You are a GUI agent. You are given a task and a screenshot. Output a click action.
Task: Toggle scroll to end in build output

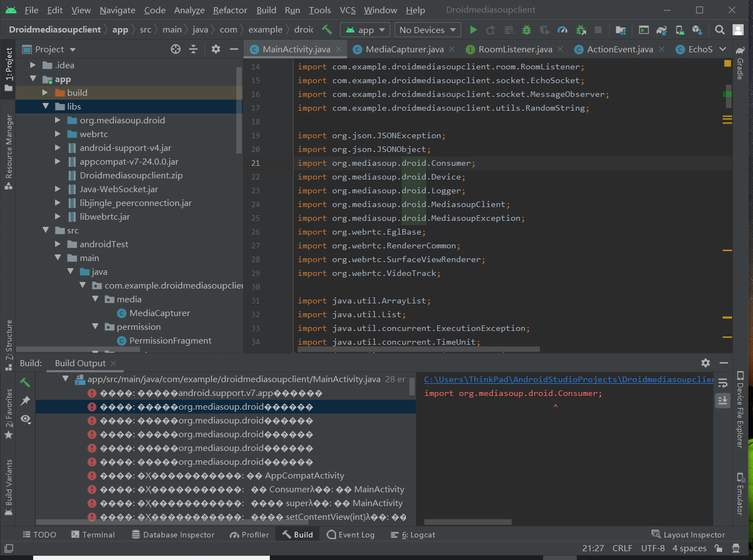pyautogui.click(x=723, y=401)
